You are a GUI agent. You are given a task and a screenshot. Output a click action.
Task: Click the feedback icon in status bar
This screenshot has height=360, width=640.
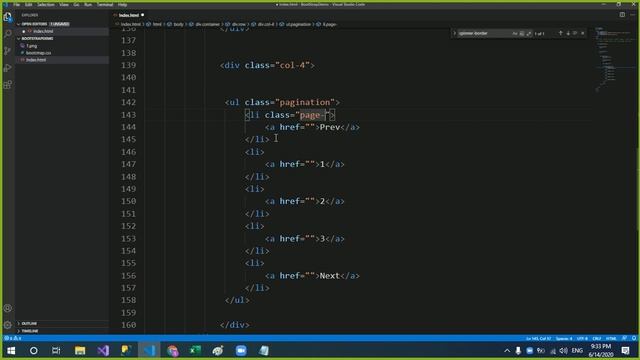point(624,338)
